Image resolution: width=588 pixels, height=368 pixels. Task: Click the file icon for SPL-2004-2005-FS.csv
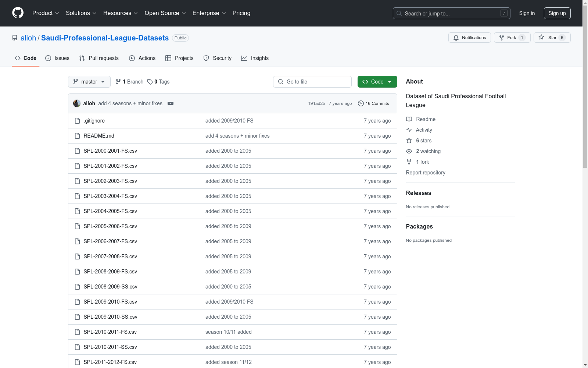point(77,211)
